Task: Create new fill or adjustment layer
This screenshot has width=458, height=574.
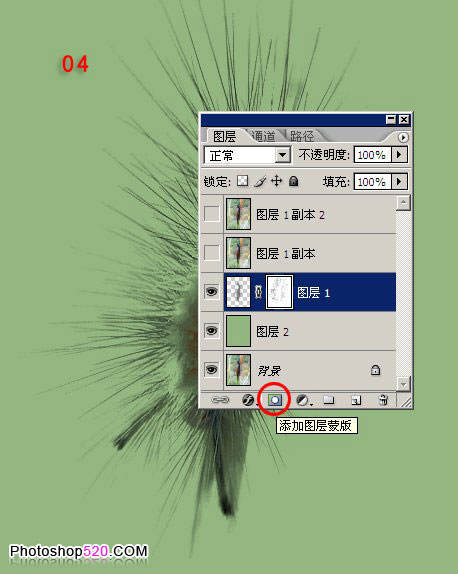Action: pyautogui.click(x=303, y=400)
